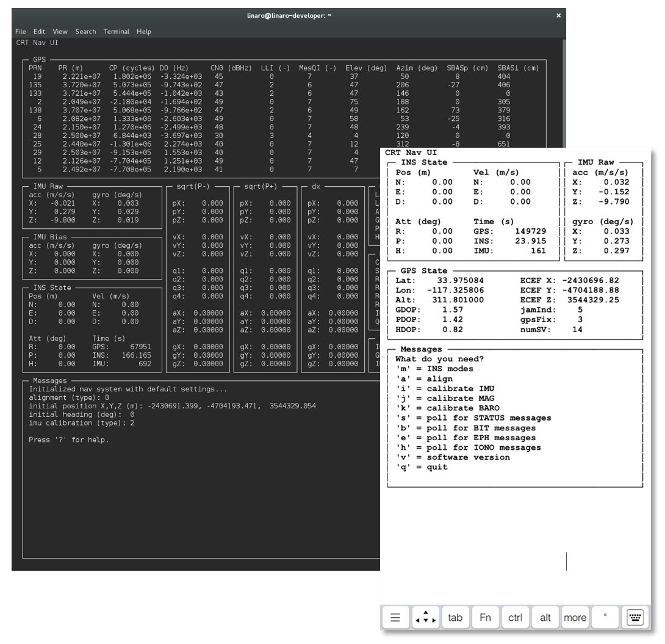Click 'What do you need?' prompt text
Screen dimensions: 665x644
click(x=439, y=359)
